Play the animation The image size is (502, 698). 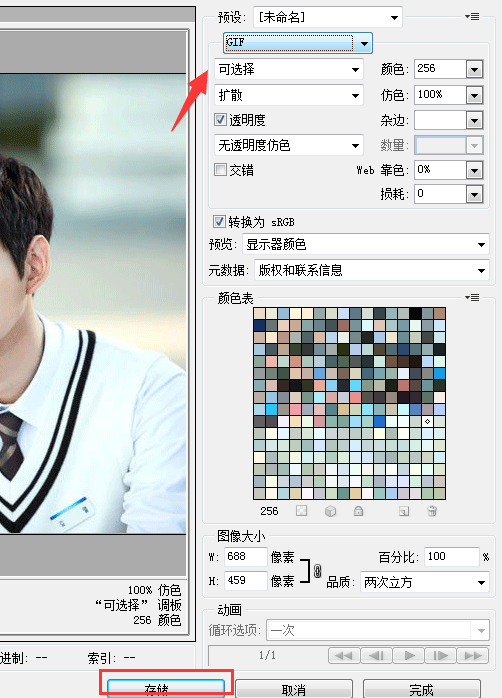[409, 655]
